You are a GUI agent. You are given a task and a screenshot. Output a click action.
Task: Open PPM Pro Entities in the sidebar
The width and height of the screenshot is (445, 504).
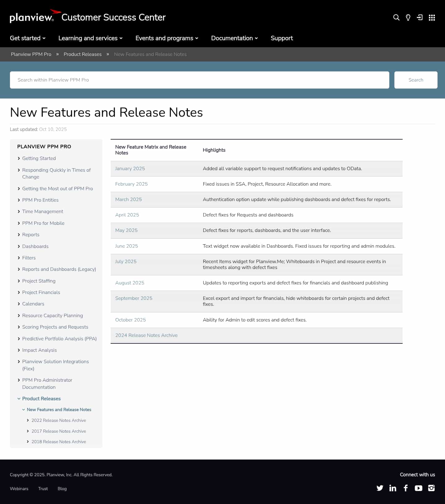[40, 200]
